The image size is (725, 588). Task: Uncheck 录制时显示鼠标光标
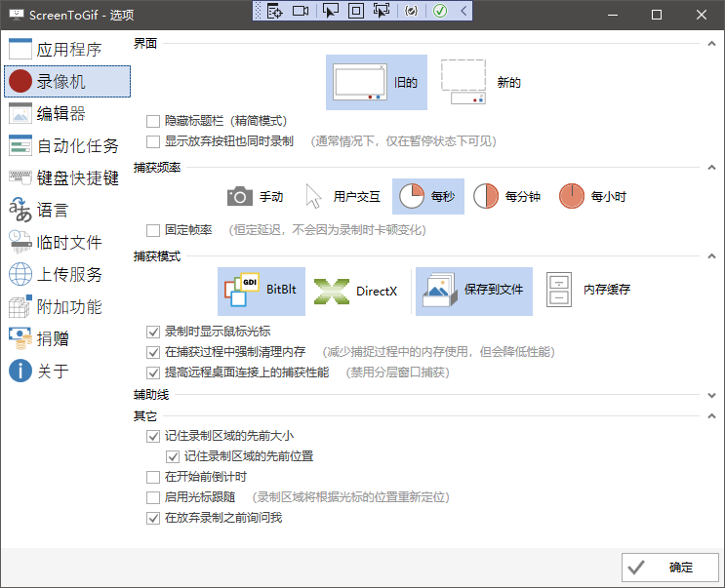[x=153, y=333]
